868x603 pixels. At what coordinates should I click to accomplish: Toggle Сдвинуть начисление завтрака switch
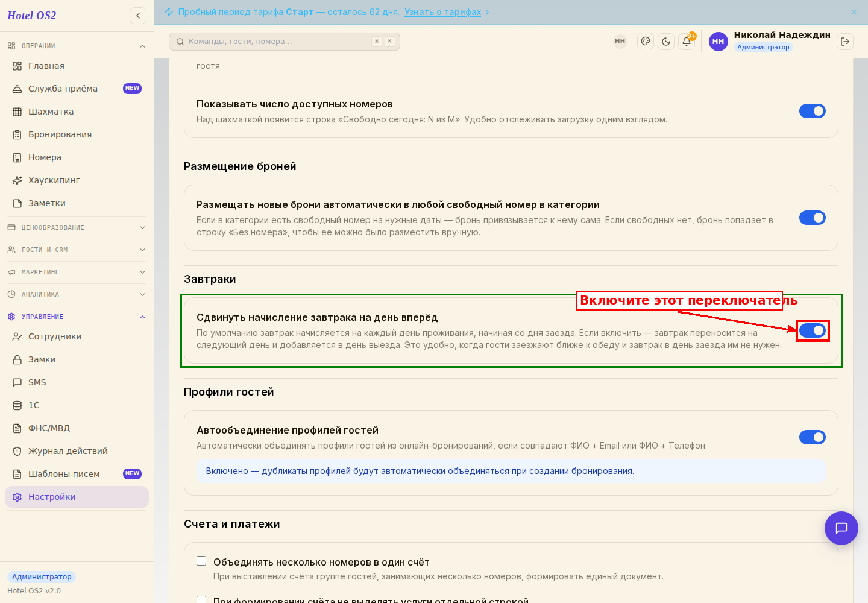(813, 330)
